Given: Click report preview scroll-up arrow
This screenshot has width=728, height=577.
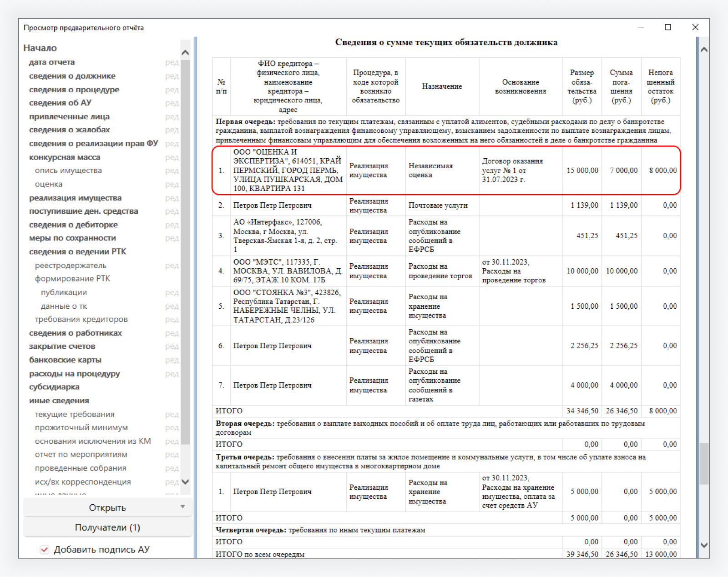Looking at the screenshot, I should (x=704, y=49).
